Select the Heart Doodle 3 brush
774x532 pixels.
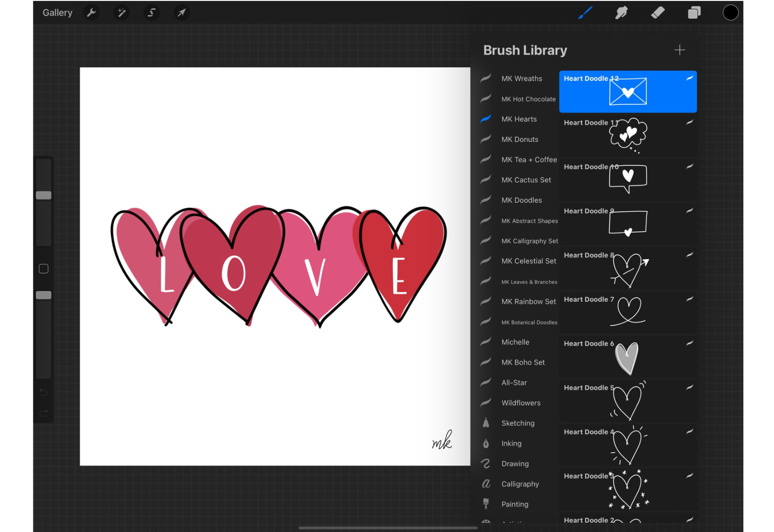(628, 489)
